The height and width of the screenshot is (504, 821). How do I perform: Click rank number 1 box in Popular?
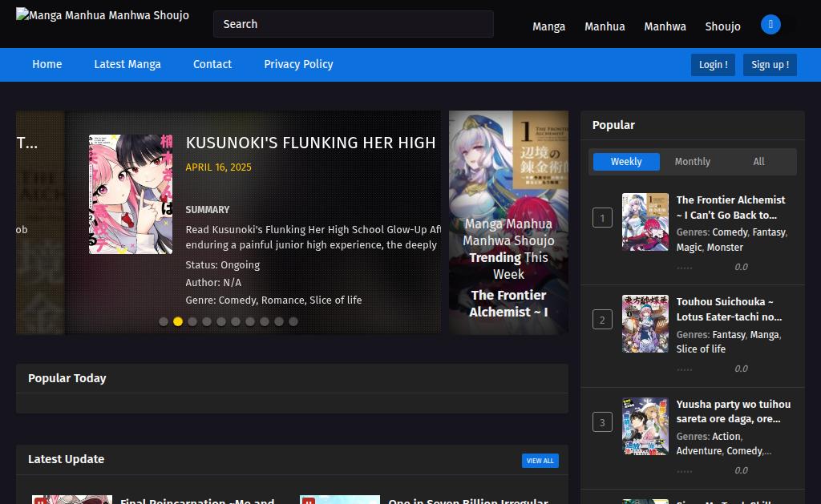point(602,218)
